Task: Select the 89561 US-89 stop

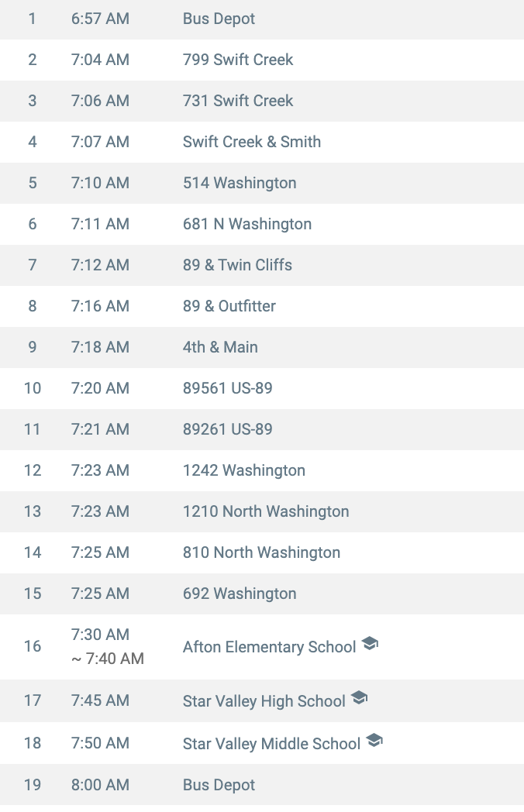Action: pyautogui.click(x=228, y=388)
